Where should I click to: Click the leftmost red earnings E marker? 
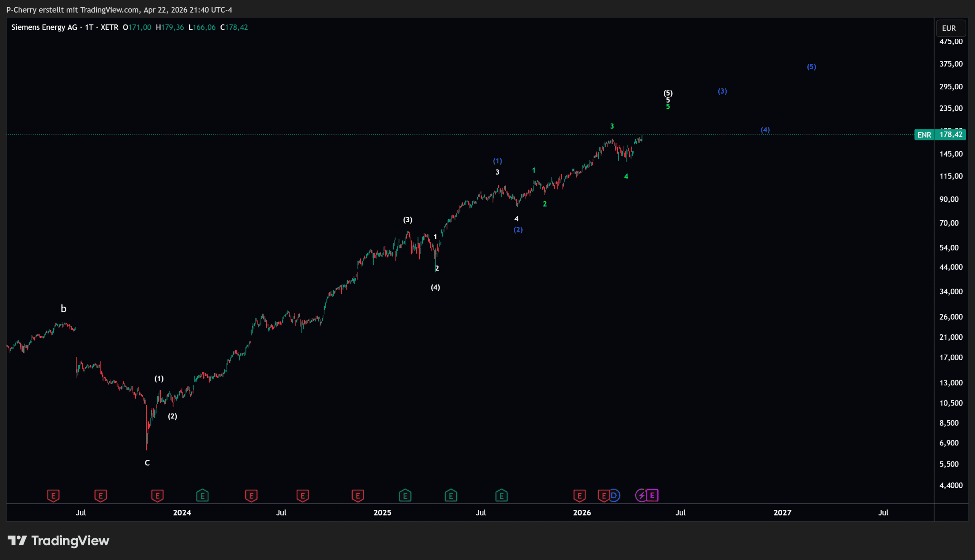pos(53,495)
